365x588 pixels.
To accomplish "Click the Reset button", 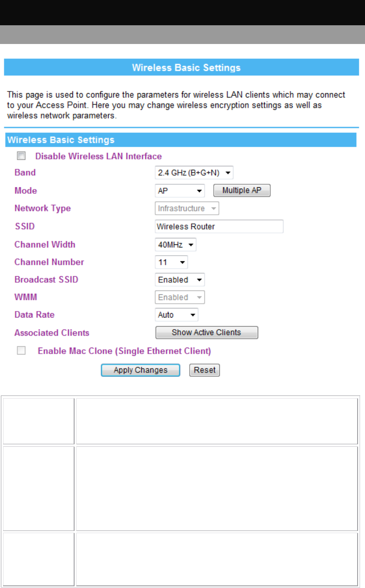I will coord(205,370).
